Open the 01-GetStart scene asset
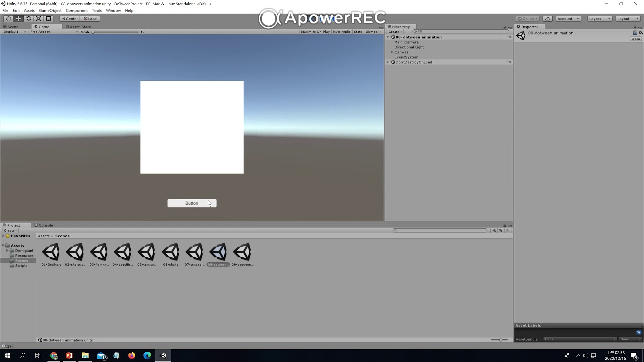Viewport: 644px width, 362px height. coord(51,254)
